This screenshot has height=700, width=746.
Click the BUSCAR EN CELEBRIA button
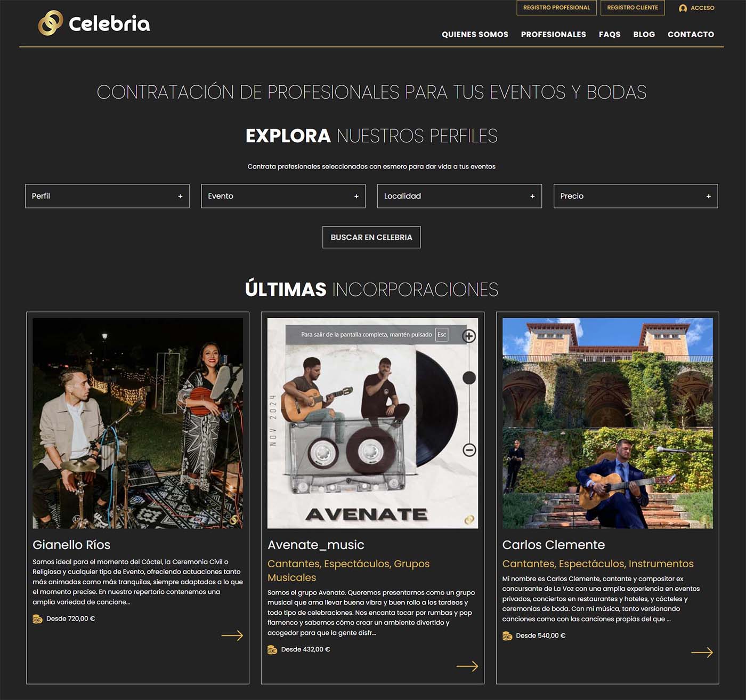371,237
